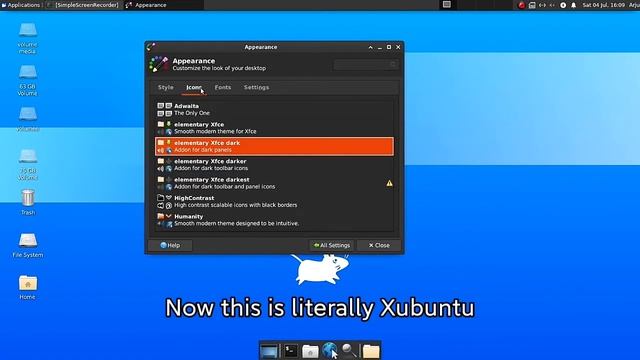Click the clock showing Sat 04 Jul

click(x=604, y=5)
